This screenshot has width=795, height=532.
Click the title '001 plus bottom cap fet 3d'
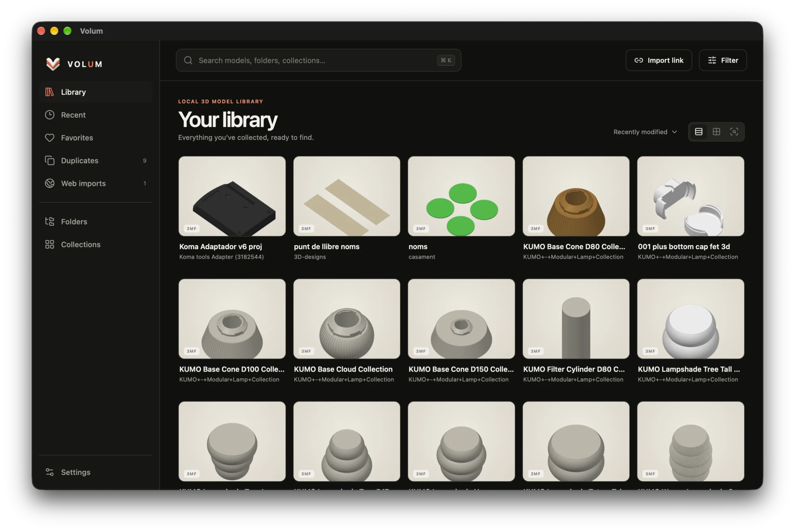684,247
